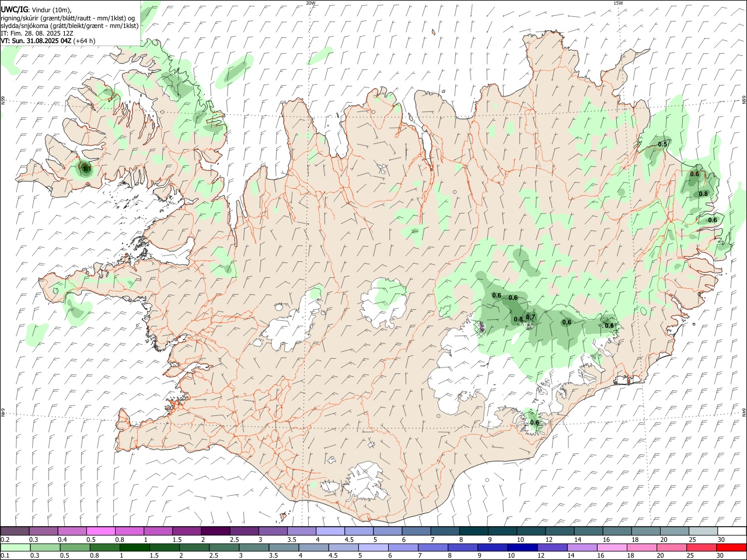Pick the light green 0.3 swatch in lower legend
The width and height of the screenshot is (747, 560).
45,548
